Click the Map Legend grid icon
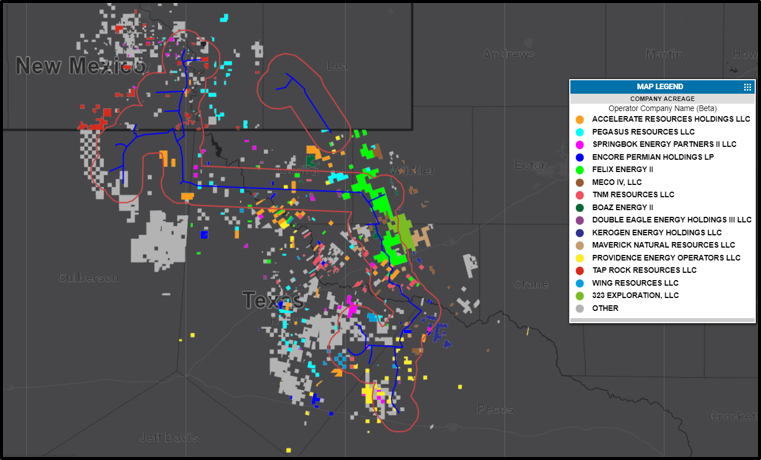This screenshot has width=761, height=460. pyautogui.click(x=747, y=87)
